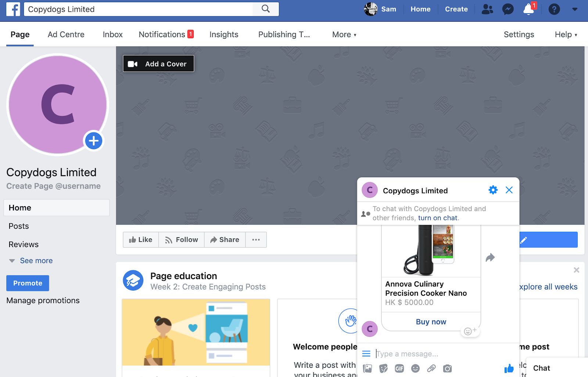The image size is (588, 377).
Task: Open the three-dots more actions button
Action: pos(256,240)
